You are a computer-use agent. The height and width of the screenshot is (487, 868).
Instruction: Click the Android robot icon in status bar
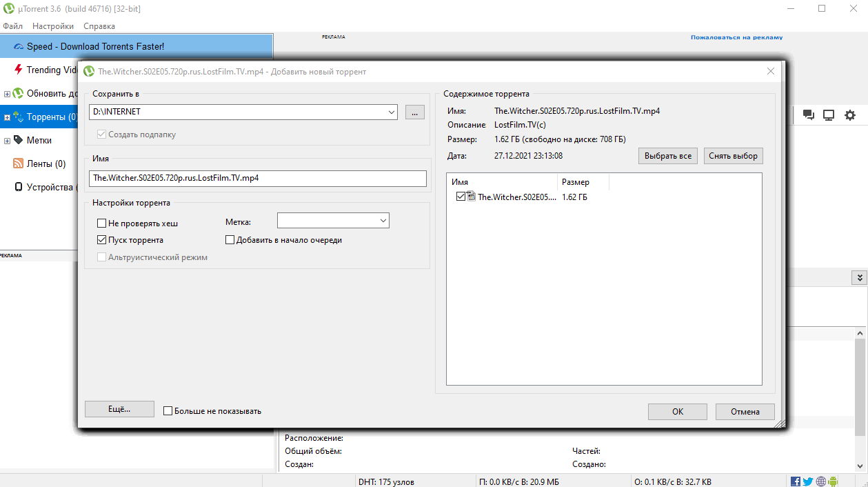(x=833, y=481)
